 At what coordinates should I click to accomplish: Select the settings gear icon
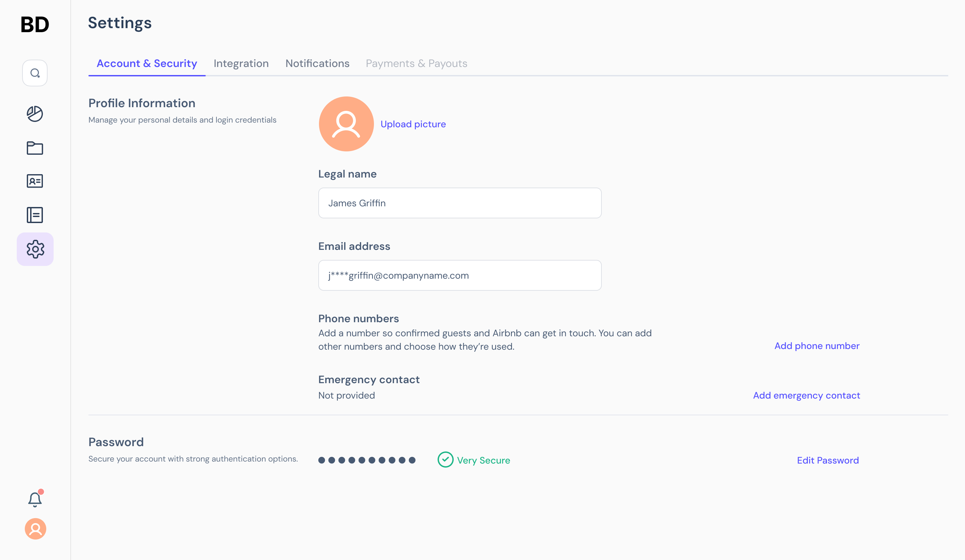[35, 249]
